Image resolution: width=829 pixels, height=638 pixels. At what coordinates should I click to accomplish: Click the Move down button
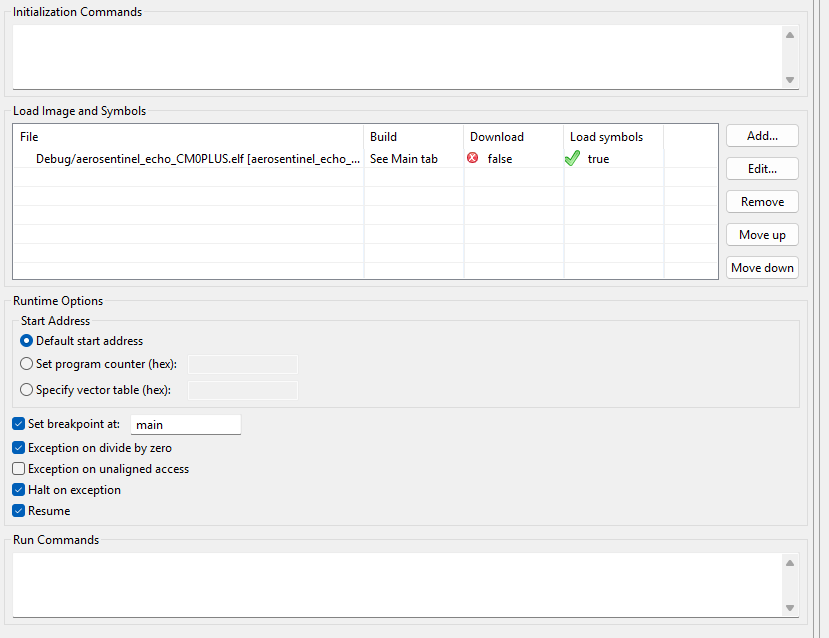(x=762, y=268)
